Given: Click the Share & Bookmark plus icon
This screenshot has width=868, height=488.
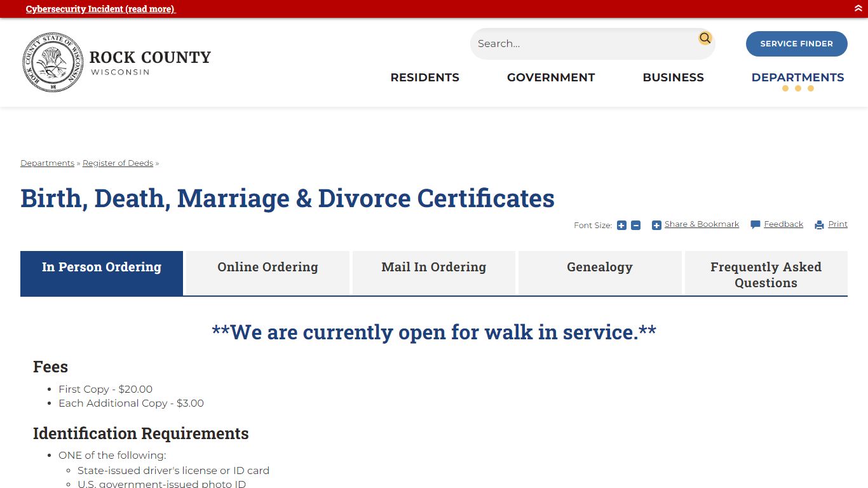Looking at the screenshot, I should click(656, 225).
